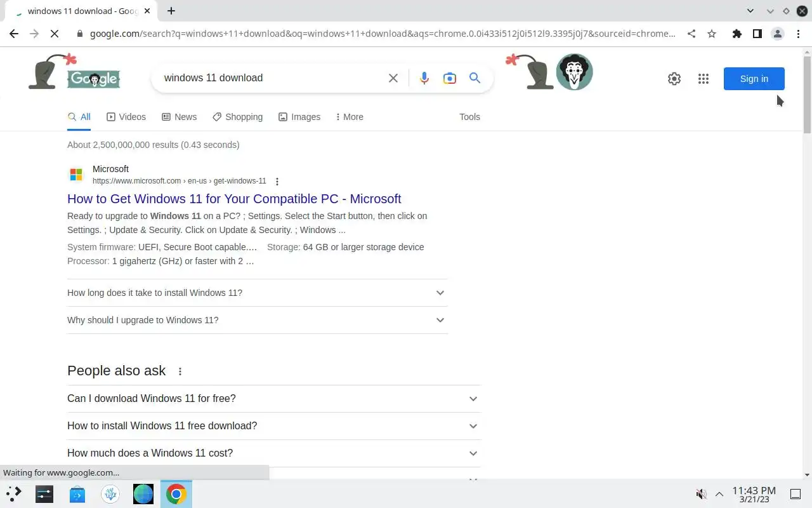Open Microsoft result options dots
Screen dimensions: 812x508
click(x=277, y=182)
